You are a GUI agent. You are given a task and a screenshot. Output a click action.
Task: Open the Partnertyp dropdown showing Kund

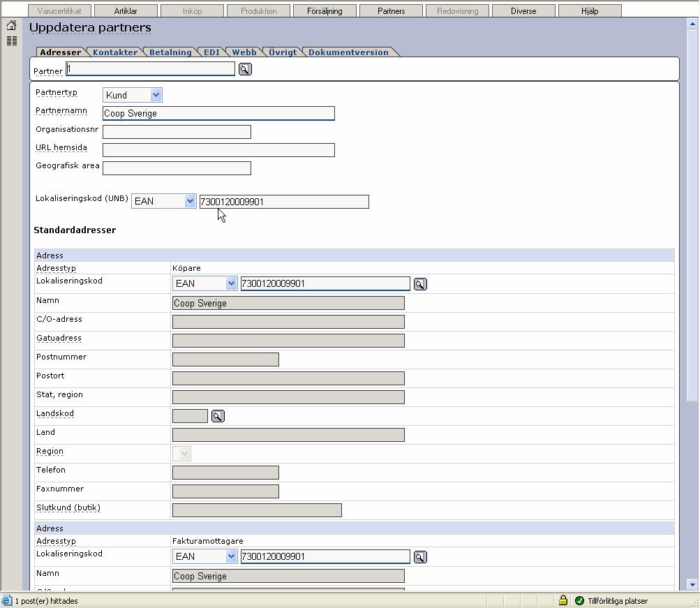132,95
